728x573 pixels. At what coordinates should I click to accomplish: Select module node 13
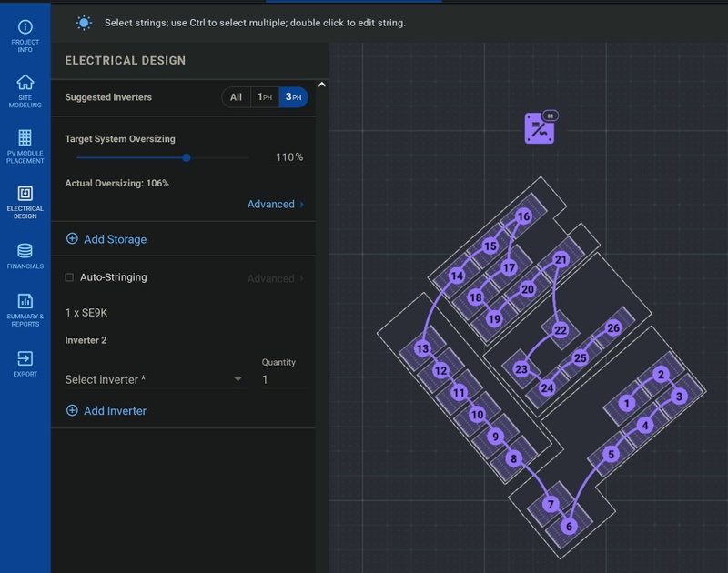(x=422, y=348)
